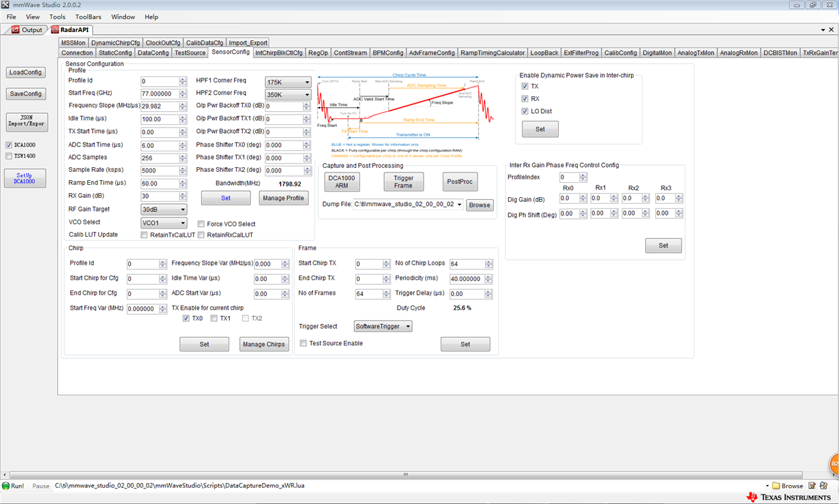This screenshot has height=504, width=839.
Task: Open the Window menu
Action: (x=123, y=16)
